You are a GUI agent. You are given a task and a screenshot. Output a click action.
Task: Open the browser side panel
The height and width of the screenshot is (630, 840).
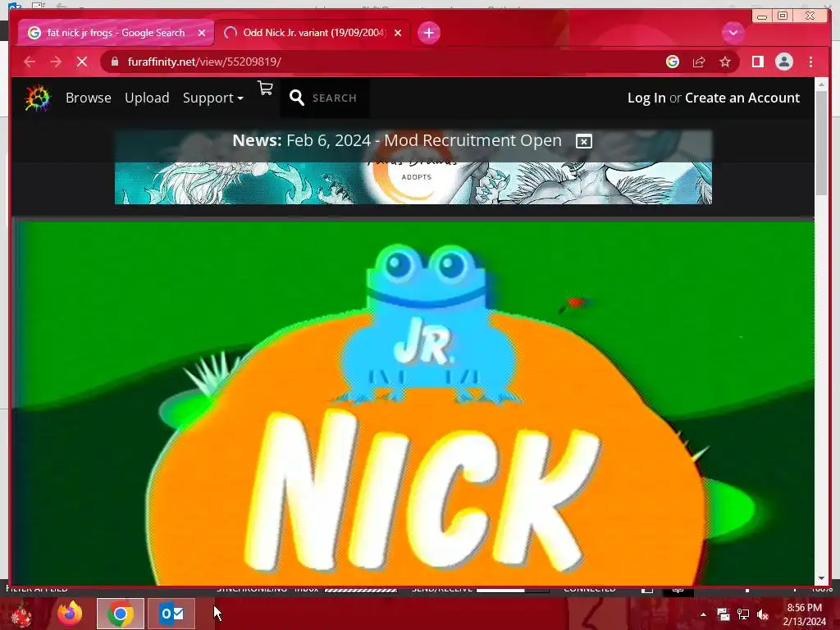[x=757, y=62]
